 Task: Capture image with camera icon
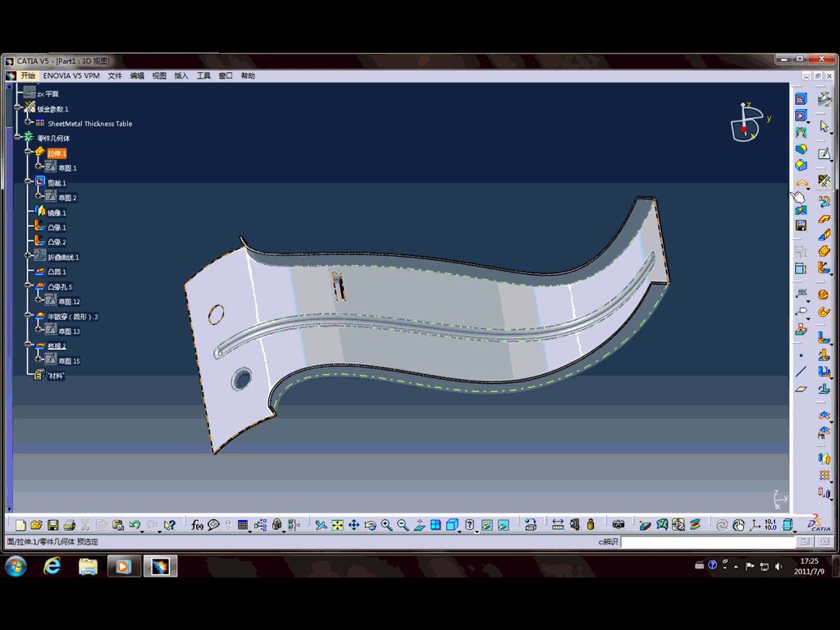coord(619,525)
